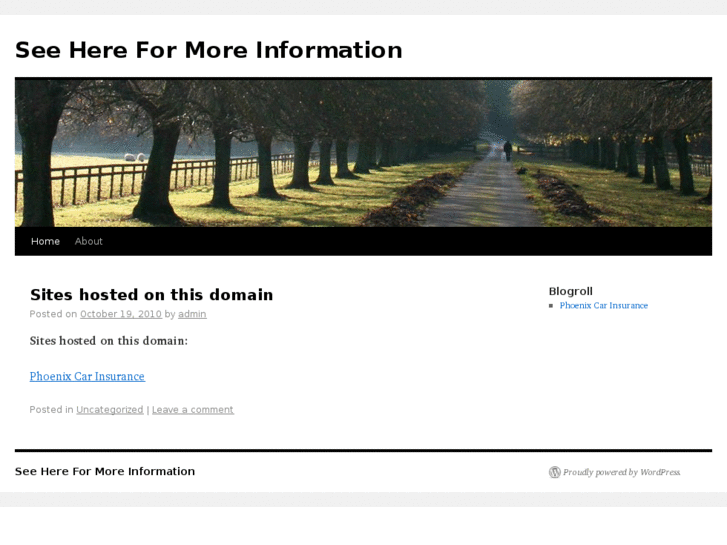Open Phoenix Car Insurance in the Blogroll
Image resolution: width=727 pixels, height=545 pixels.
click(x=604, y=305)
